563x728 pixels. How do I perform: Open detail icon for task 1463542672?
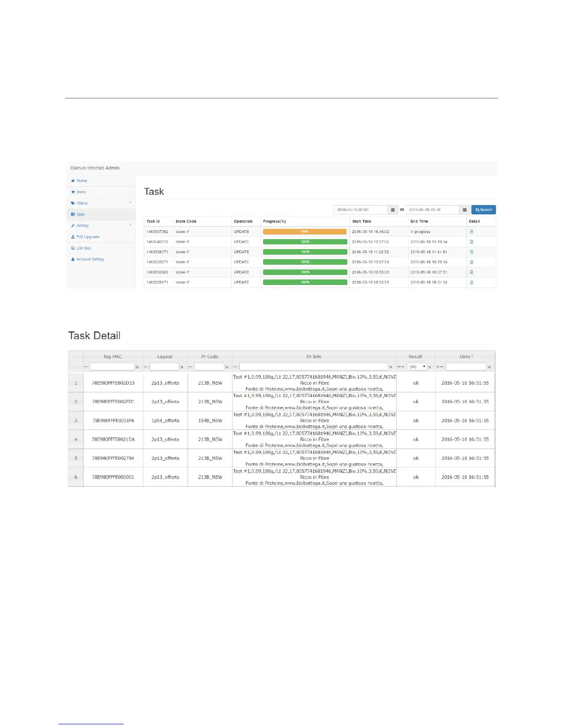coord(471,242)
